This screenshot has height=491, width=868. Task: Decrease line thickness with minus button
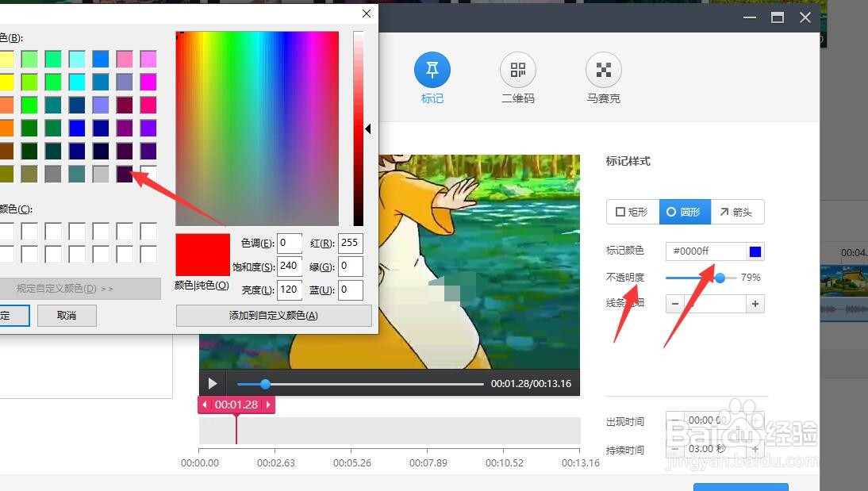[675, 304]
